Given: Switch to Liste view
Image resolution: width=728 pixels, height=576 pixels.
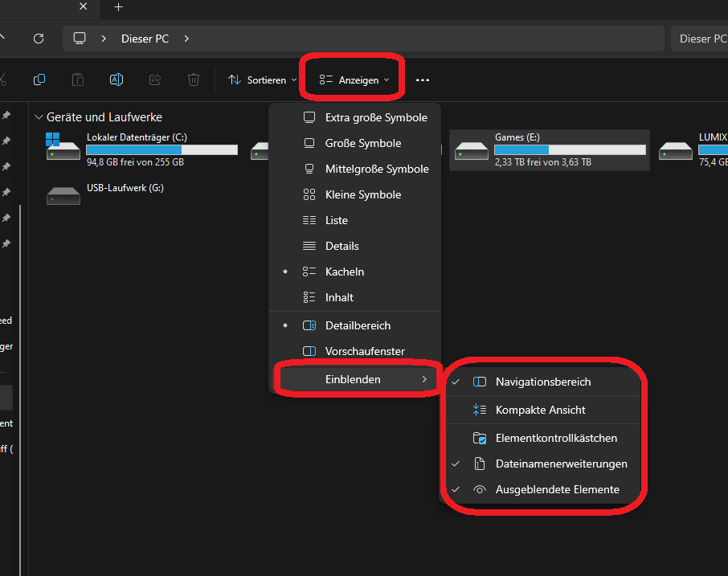Looking at the screenshot, I should (x=354, y=220).
